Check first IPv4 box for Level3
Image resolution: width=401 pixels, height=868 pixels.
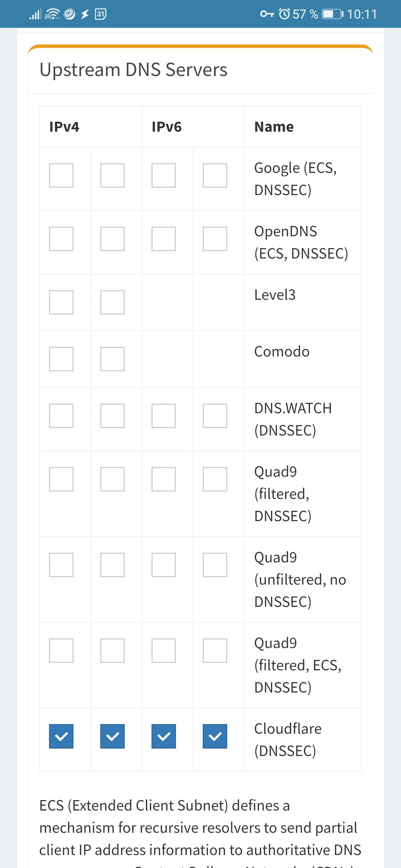[61, 302]
